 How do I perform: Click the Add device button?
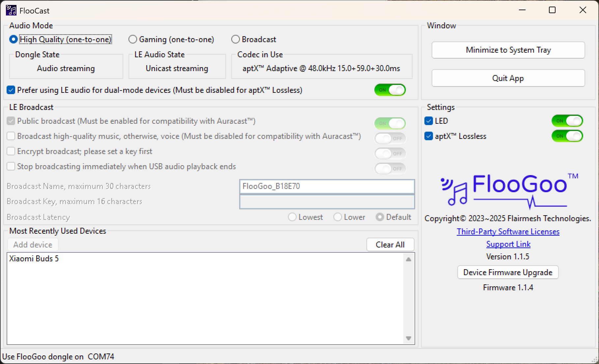[33, 245]
